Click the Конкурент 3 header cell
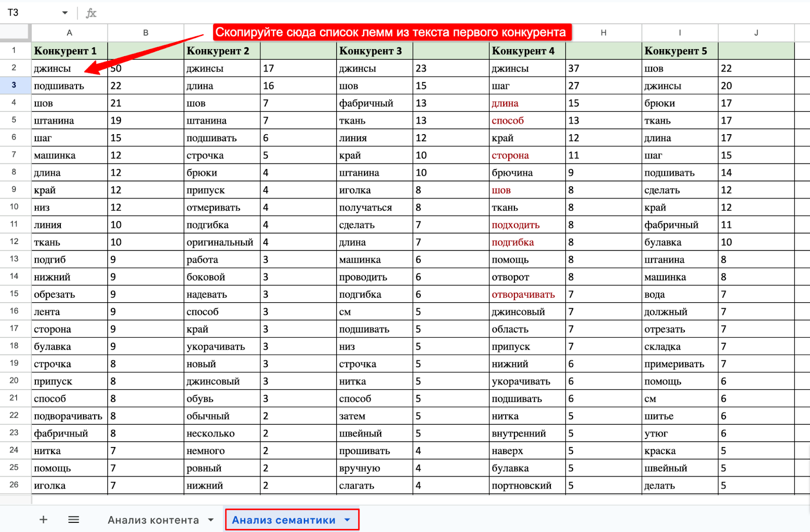The width and height of the screenshot is (810, 532). pos(375,51)
